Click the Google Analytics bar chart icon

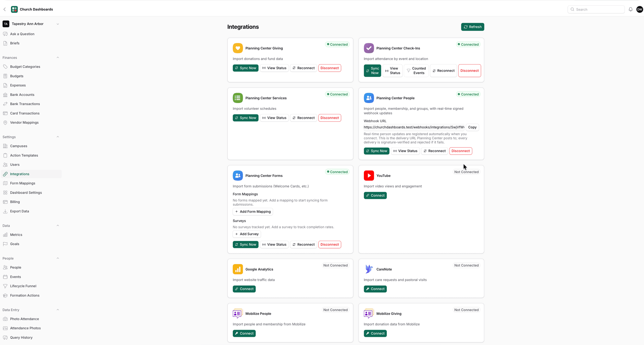pos(238,269)
